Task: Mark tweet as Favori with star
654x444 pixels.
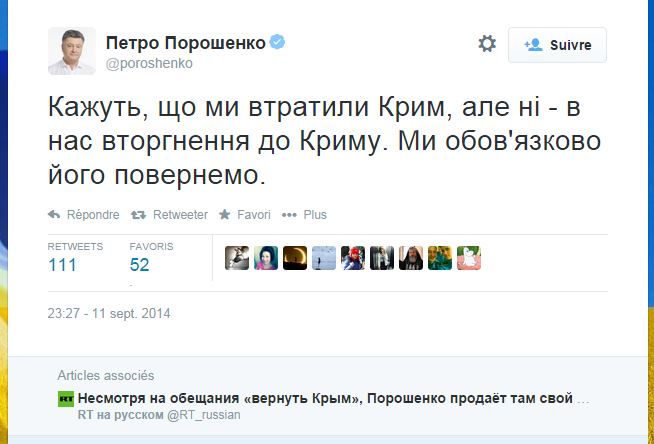Action: (227, 214)
